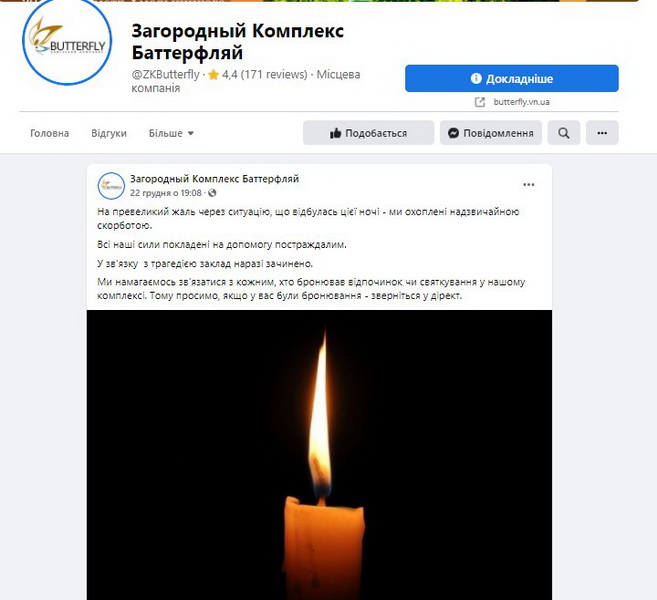This screenshot has width=657, height=600.
Task: Switch to the Головна tab
Action: point(49,133)
